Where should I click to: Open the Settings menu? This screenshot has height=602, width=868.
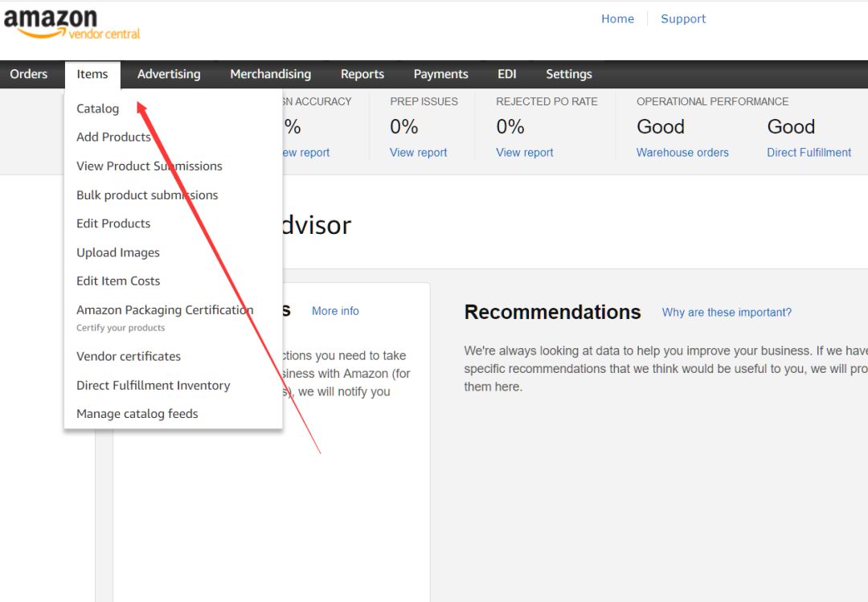(x=569, y=74)
